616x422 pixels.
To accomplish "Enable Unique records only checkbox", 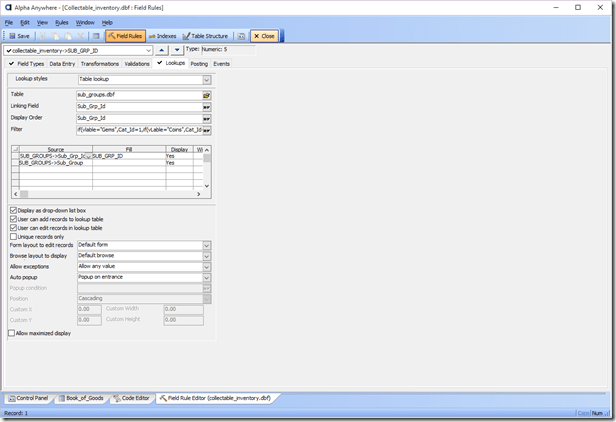I will pyautogui.click(x=13, y=236).
